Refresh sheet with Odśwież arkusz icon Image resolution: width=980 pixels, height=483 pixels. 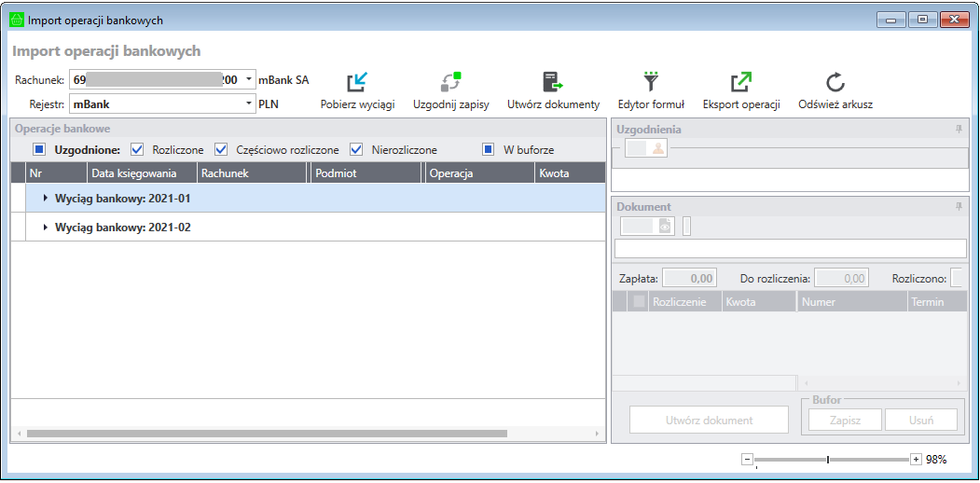835,83
